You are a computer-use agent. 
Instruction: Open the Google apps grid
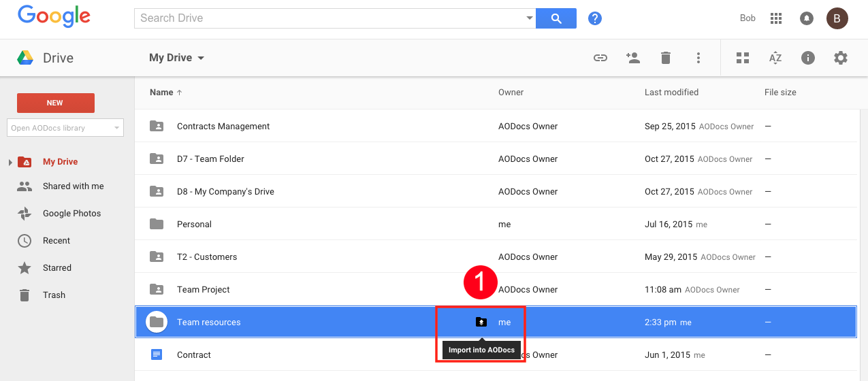[x=775, y=18]
